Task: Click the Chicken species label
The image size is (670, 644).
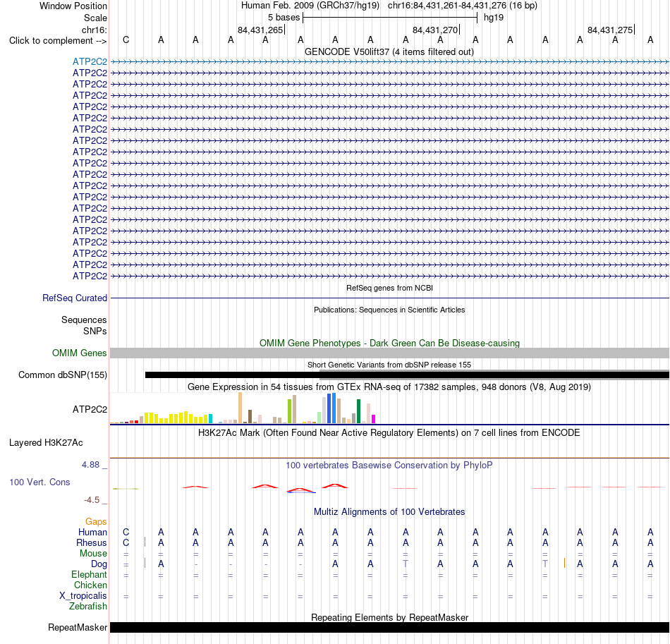Action: (x=90, y=585)
